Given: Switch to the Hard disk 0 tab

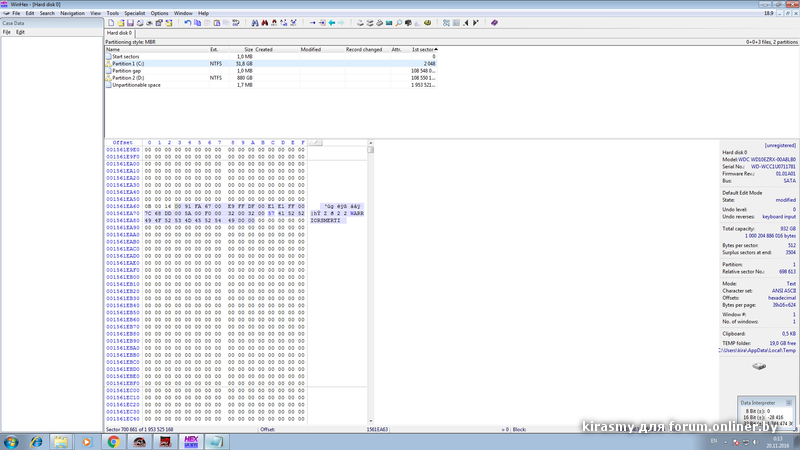Looking at the screenshot, I should [x=120, y=33].
